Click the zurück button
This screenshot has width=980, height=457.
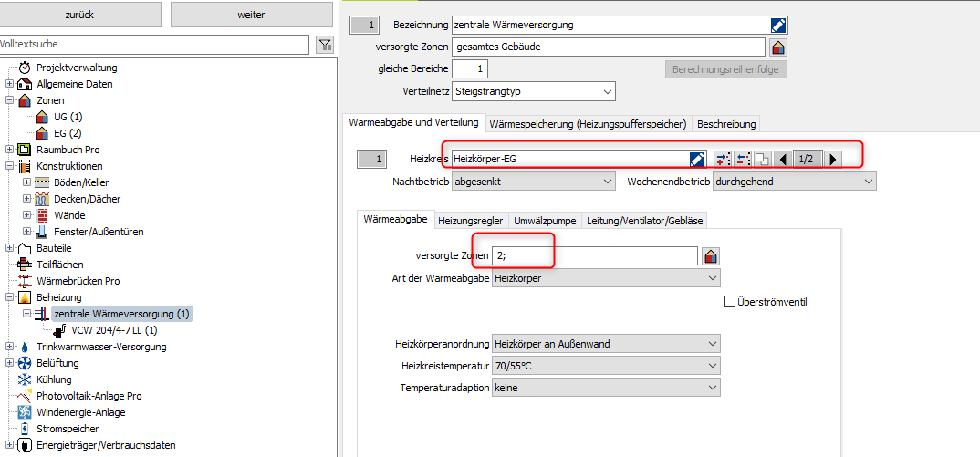click(80, 15)
